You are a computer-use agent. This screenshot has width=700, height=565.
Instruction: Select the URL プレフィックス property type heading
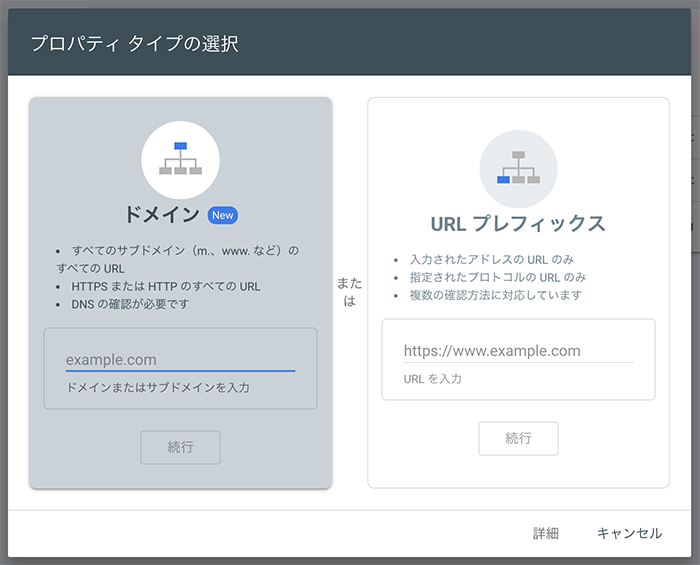(518, 222)
